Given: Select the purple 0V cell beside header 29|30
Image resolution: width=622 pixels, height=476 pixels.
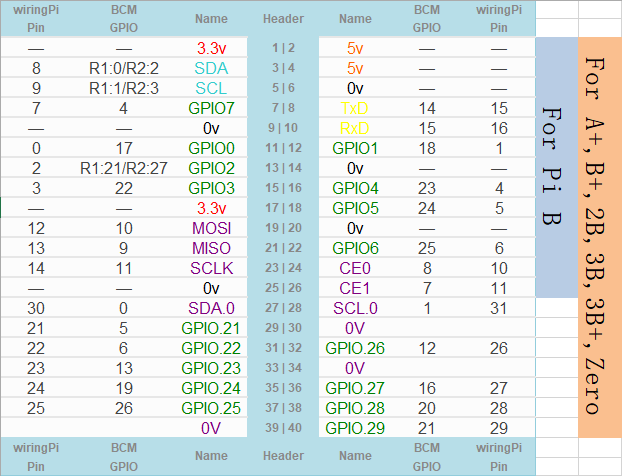Looking at the screenshot, I should click(355, 328).
